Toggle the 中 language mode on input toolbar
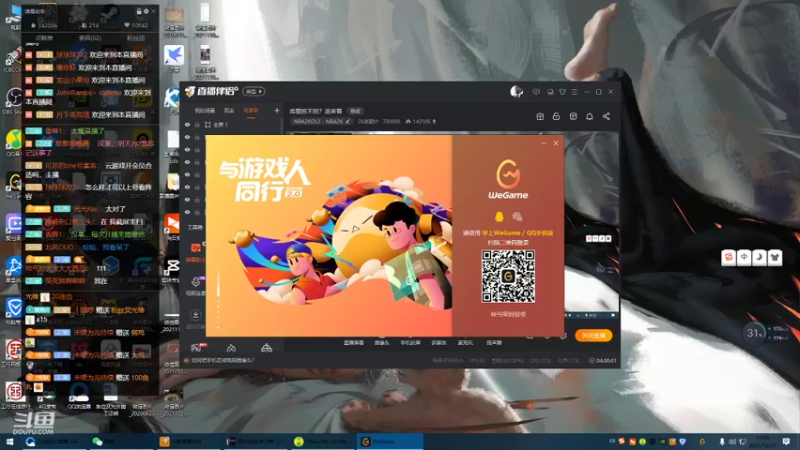Viewport: 800px width, 450px height. pyautogui.click(x=744, y=257)
